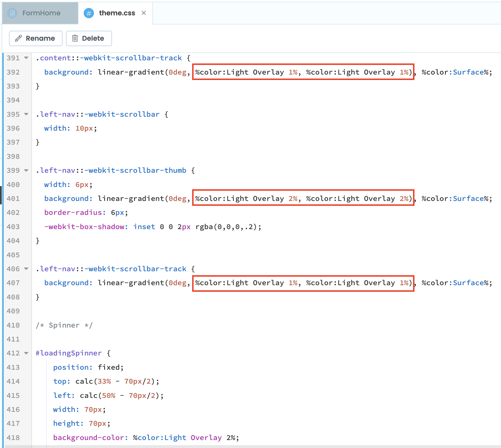This screenshot has width=501, height=448.
Task: Close the theme.css tab
Action: click(x=144, y=13)
